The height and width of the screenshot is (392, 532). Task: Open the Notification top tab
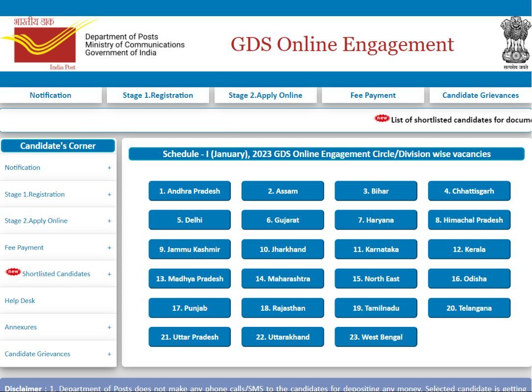(x=50, y=95)
